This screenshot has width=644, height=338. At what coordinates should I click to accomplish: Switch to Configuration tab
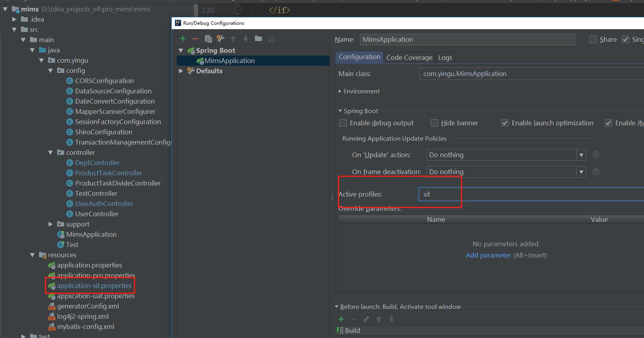pos(359,57)
